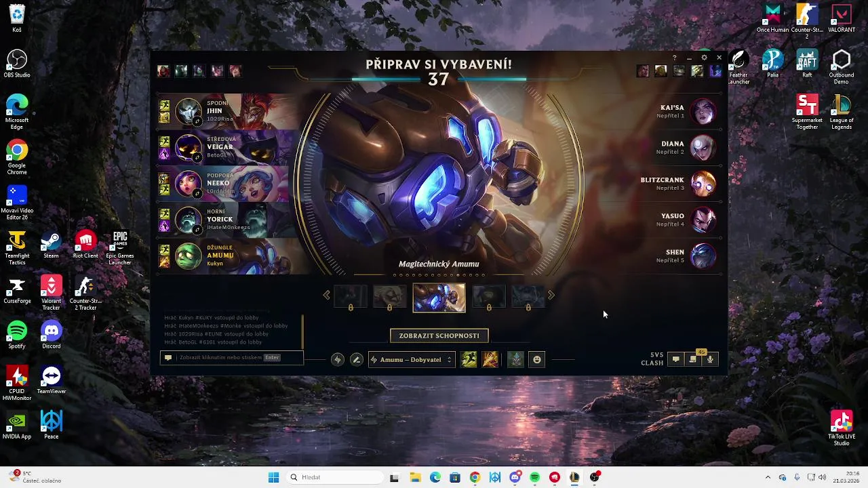Open Steam desktop shortcut

pos(51,245)
